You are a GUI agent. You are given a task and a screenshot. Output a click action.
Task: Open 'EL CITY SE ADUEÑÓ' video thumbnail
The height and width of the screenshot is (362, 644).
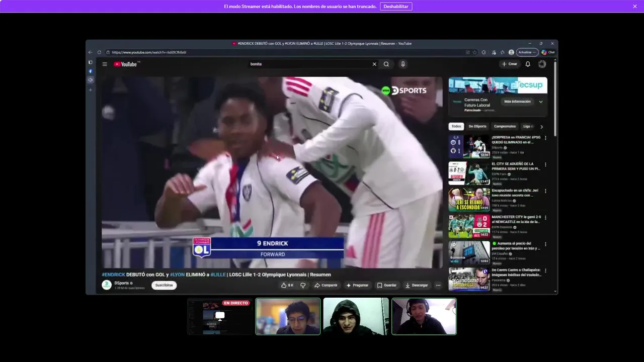point(469,173)
